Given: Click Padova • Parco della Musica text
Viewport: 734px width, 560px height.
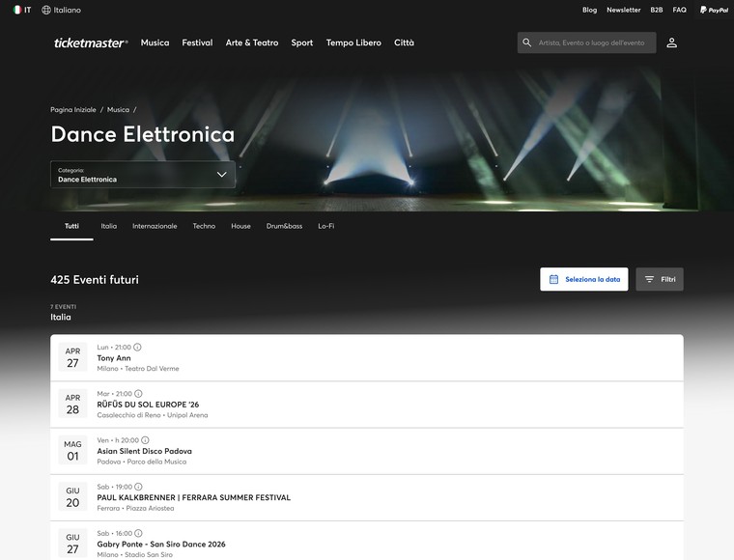Looking at the screenshot, I should click(141, 462).
